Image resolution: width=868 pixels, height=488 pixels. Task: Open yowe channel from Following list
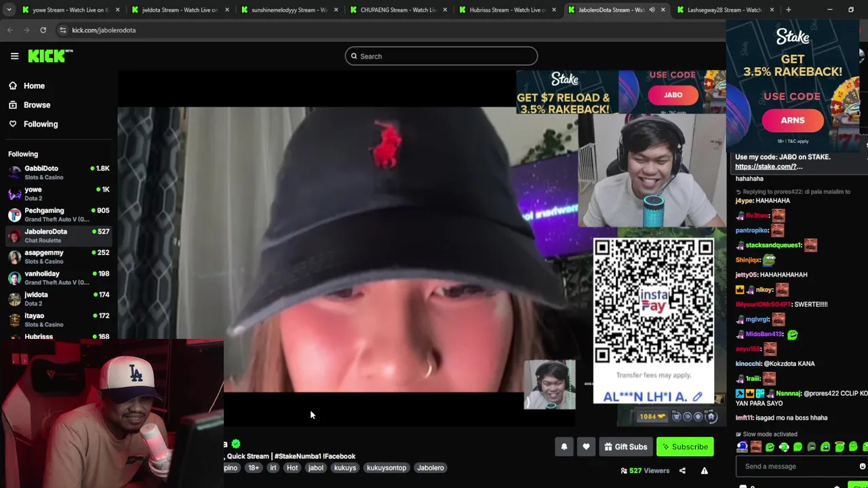click(59, 194)
